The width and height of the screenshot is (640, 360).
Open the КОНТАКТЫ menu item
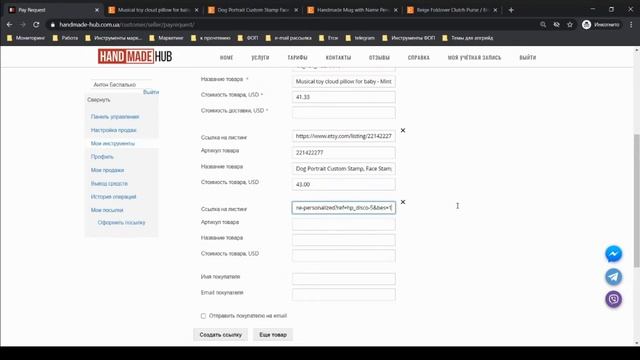[x=338, y=58]
